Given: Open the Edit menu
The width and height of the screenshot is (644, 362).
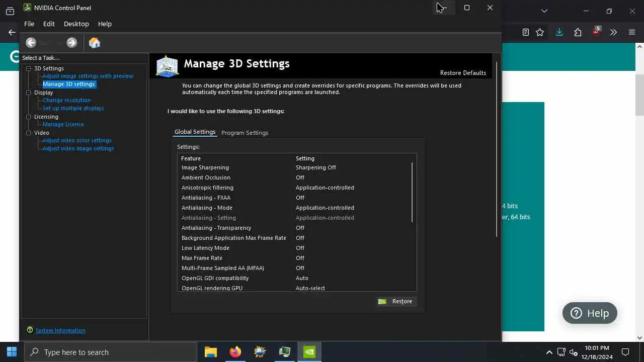Looking at the screenshot, I should [x=49, y=24].
